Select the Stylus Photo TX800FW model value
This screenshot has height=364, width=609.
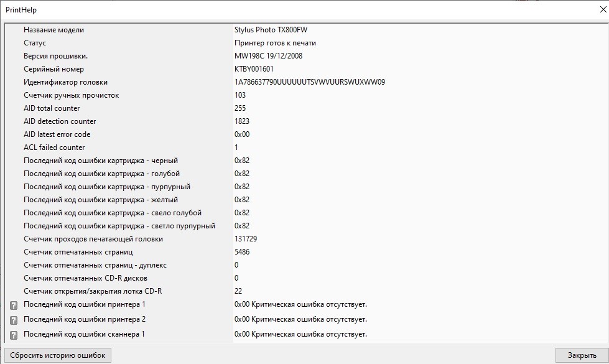click(271, 30)
